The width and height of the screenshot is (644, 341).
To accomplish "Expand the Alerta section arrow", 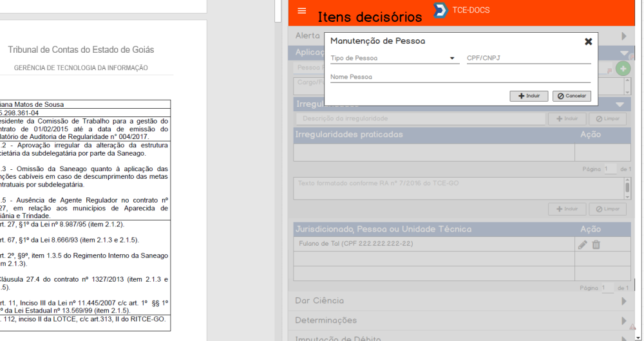I will point(623,36).
